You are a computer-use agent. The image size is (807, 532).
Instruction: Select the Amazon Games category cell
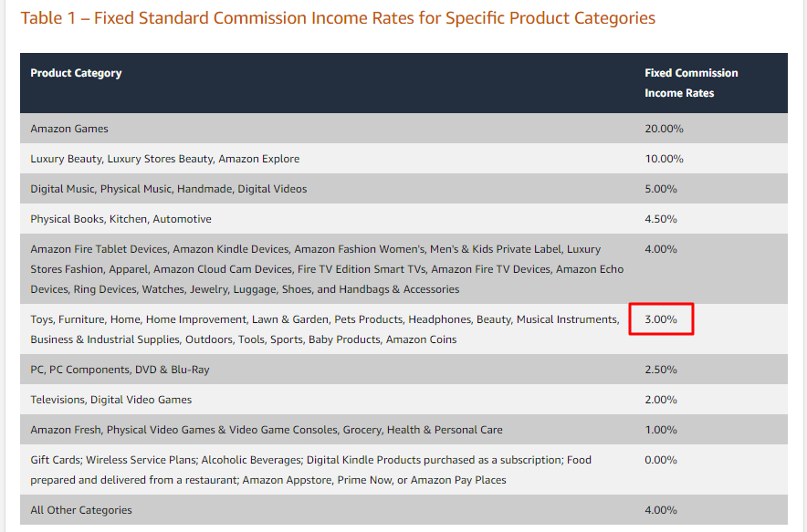69,129
